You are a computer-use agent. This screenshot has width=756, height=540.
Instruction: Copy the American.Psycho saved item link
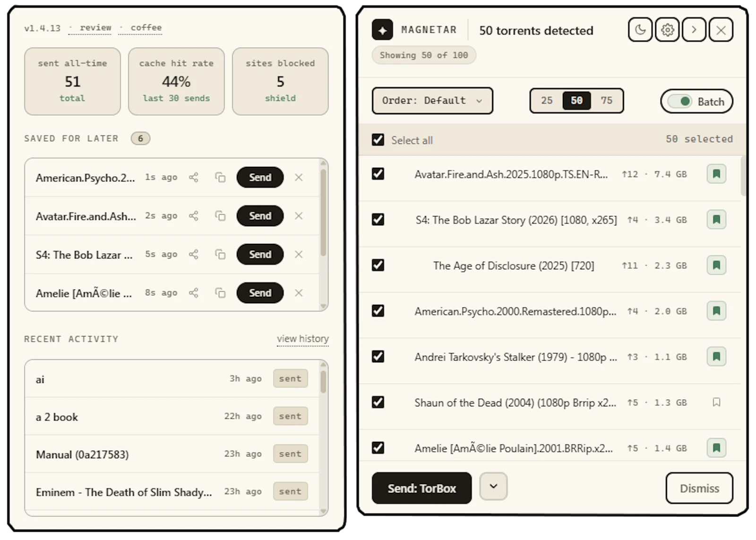220,178
